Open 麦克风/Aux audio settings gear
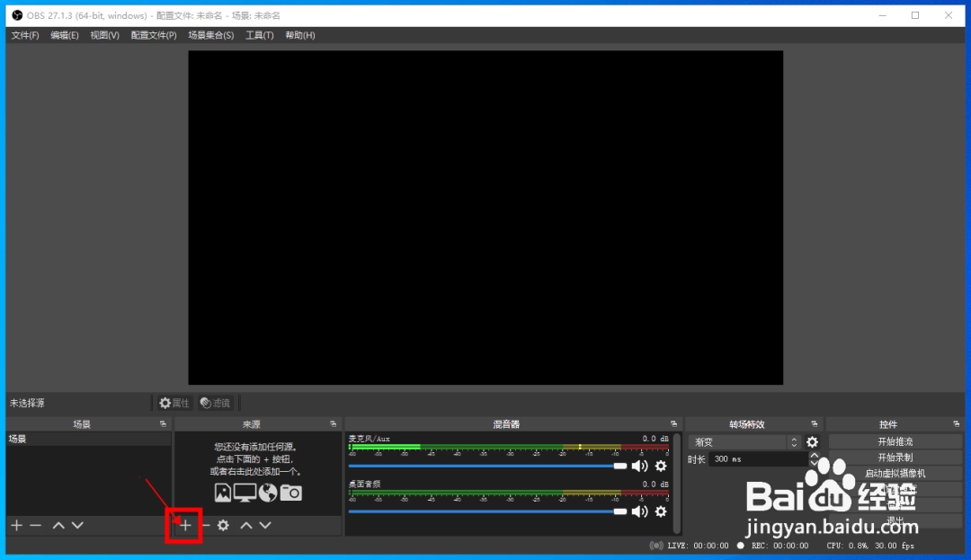 (x=661, y=466)
